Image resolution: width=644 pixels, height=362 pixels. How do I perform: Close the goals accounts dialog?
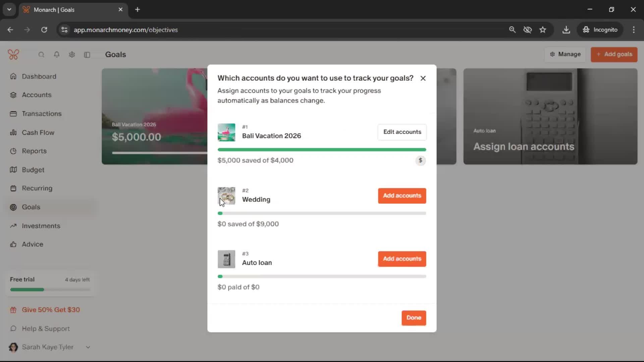tap(423, 78)
